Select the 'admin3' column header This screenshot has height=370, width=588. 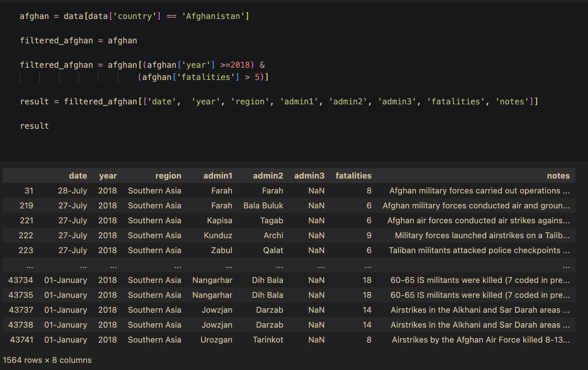tap(309, 176)
